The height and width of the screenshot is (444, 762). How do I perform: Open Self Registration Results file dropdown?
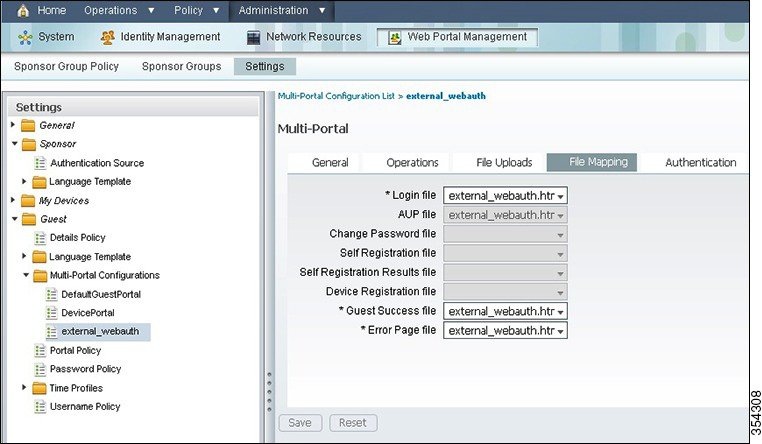[505, 273]
